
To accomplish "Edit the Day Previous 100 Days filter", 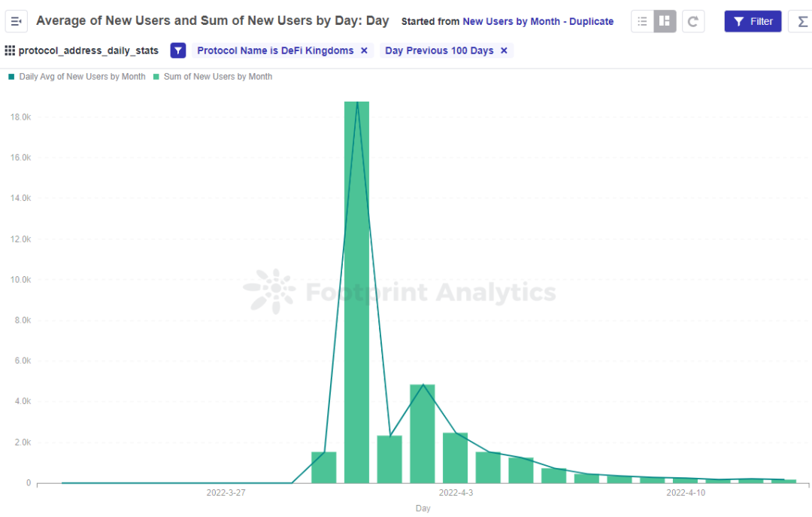I will pos(439,50).
